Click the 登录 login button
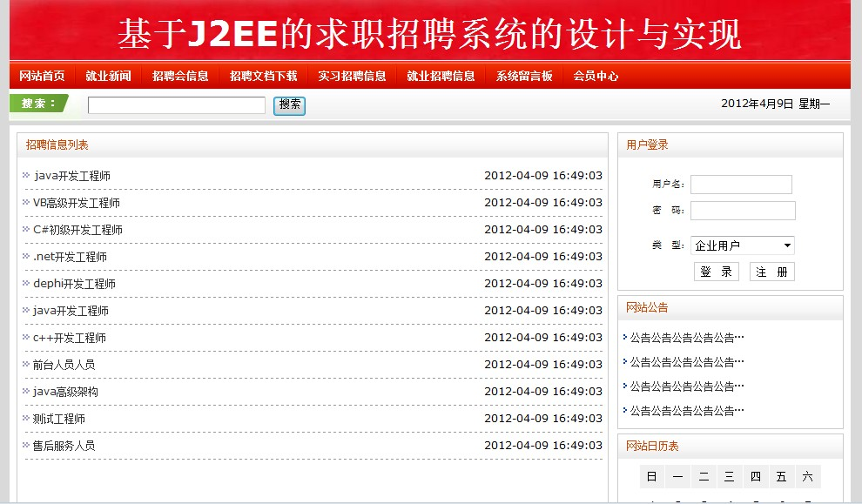Image resolution: width=862 pixels, height=504 pixels. pyautogui.click(x=716, y=272)
